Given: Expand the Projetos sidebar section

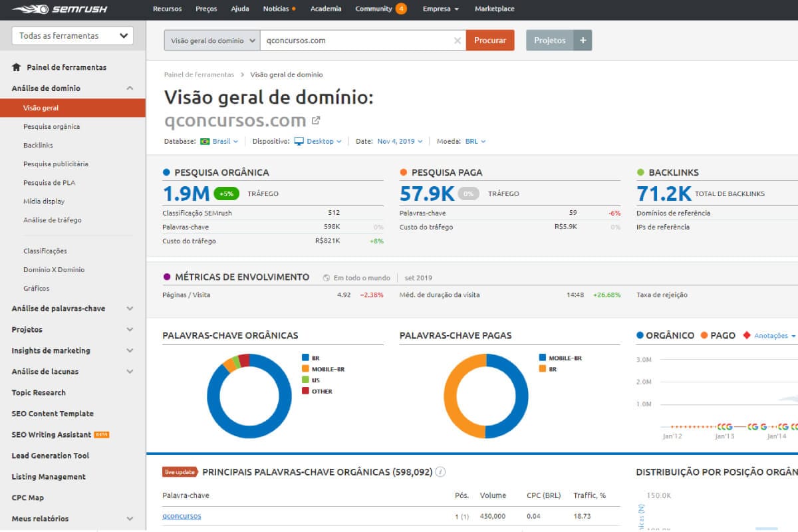Looking at the screenshot, I should point(130,330).
